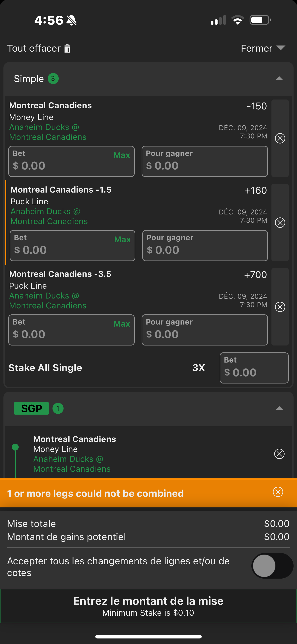
Task: Focus the Bet amount field for -150 Money Line
Action: [72, 161]
